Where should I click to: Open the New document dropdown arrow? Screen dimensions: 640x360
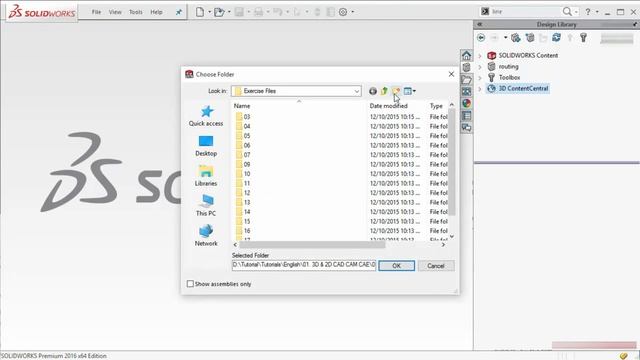(209, 12)
